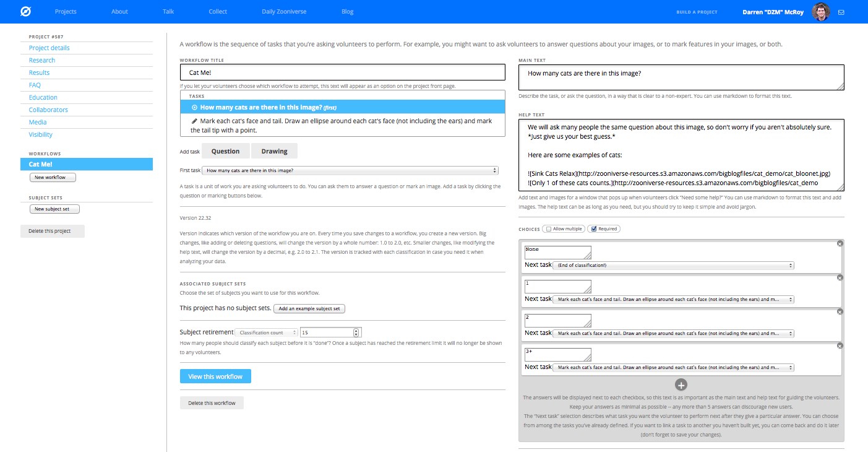Click the user profile avatar

click(820, 12)
